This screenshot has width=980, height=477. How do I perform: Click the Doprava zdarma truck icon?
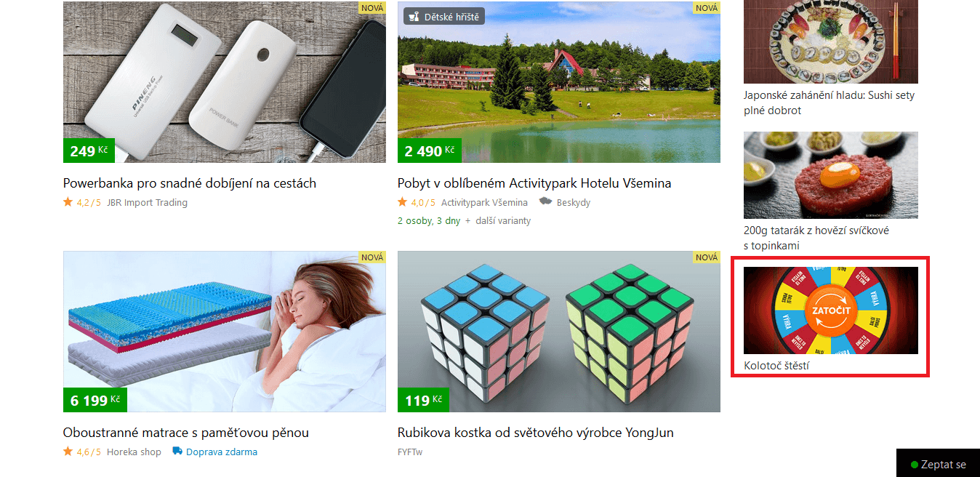point(177,452)
